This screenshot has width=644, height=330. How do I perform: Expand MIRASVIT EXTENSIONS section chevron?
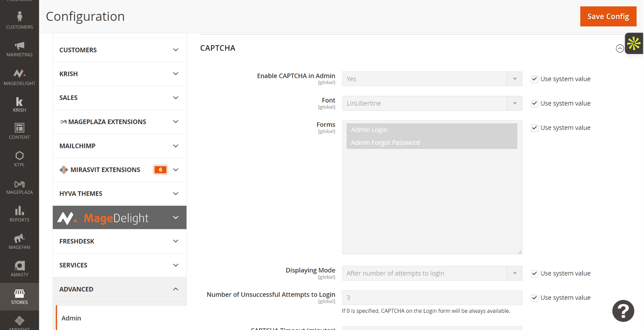pos(175,170)
